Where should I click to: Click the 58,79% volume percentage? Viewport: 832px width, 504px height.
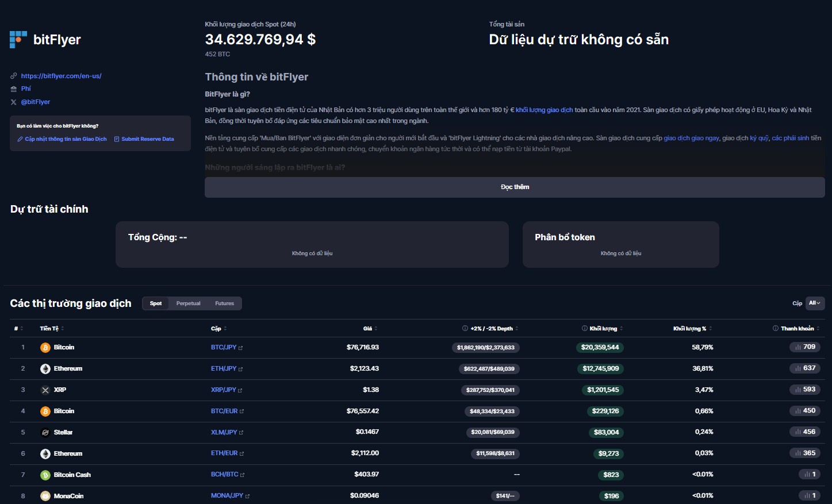(703, 348)
